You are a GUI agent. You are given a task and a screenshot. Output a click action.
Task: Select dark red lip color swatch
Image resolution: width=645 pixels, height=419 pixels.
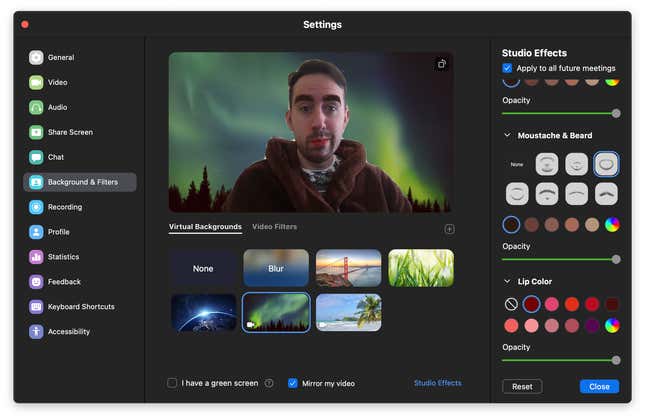click(531, 304)
